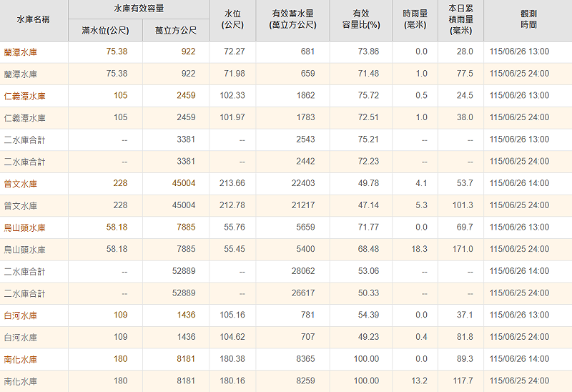The width and height of the screenshot is (572, 392).
Task: Click the 水庫有效容量 group header
Action: tap(139, 9)
